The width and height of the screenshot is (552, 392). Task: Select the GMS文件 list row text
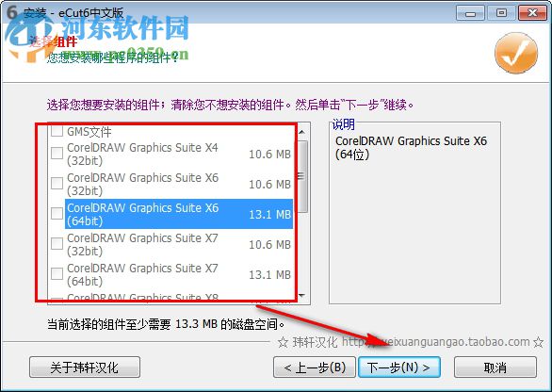point(89,132)
